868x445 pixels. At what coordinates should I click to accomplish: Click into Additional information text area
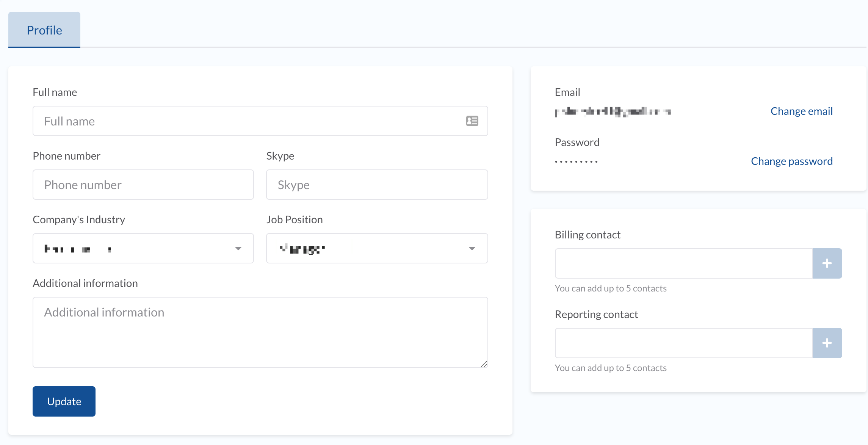pos(260,332)
